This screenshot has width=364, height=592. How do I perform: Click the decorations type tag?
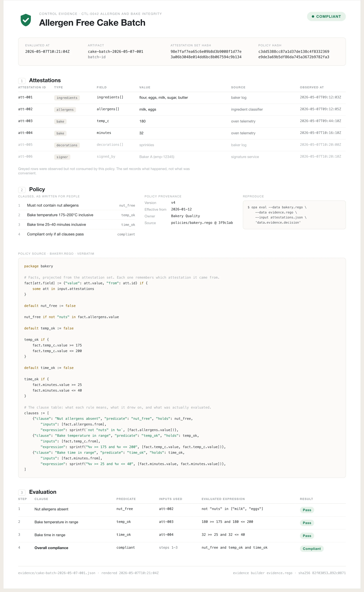pos(67,145)
